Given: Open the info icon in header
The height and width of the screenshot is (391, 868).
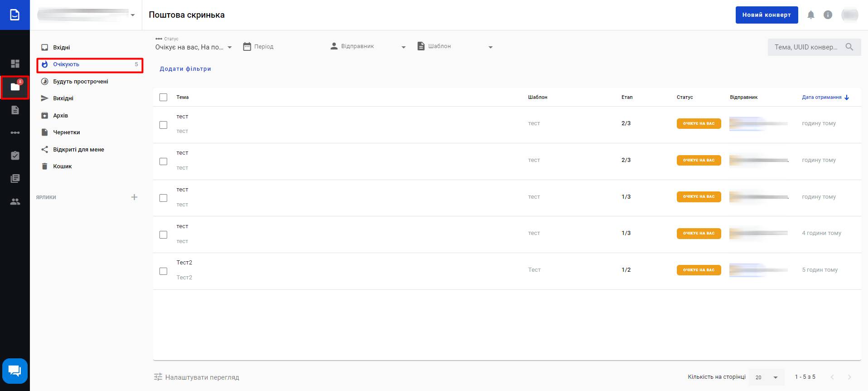Looking at the screenshot, I should [828, 15].
